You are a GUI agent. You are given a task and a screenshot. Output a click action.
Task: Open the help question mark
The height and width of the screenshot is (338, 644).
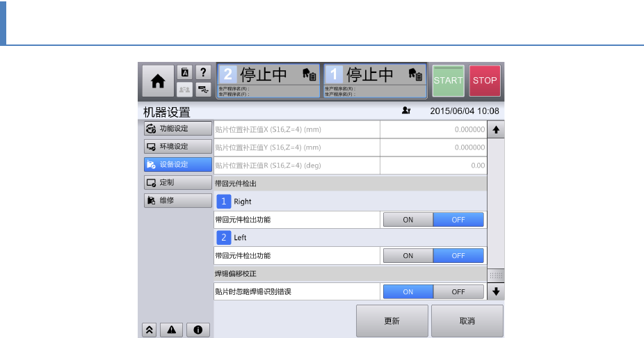pos(203,73)
